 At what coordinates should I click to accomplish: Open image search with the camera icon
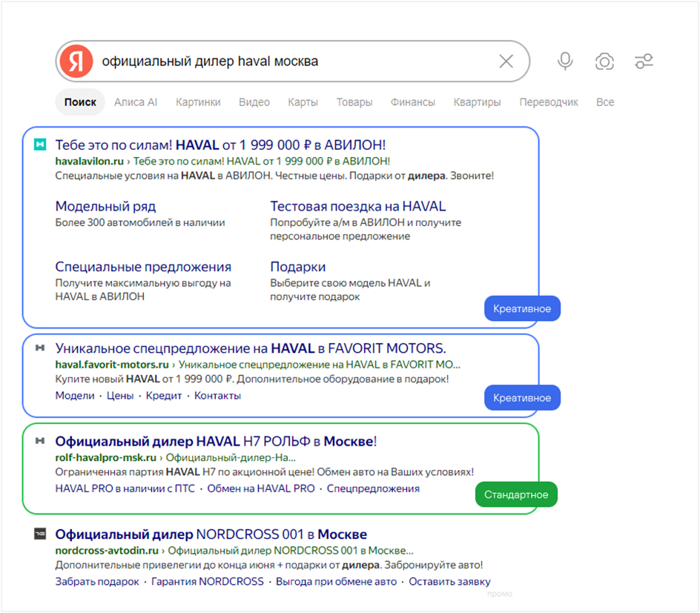coord(604,61)
